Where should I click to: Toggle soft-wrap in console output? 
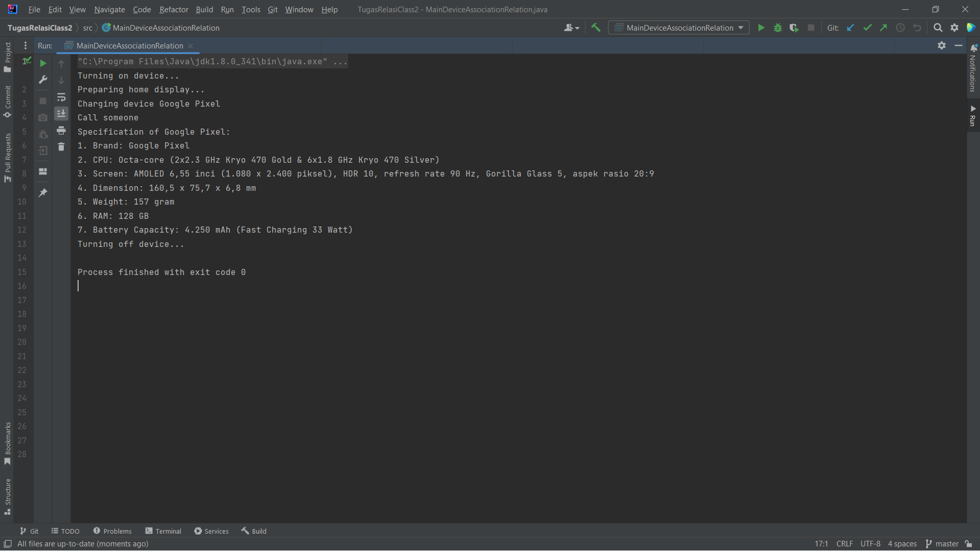pos(61,97)
